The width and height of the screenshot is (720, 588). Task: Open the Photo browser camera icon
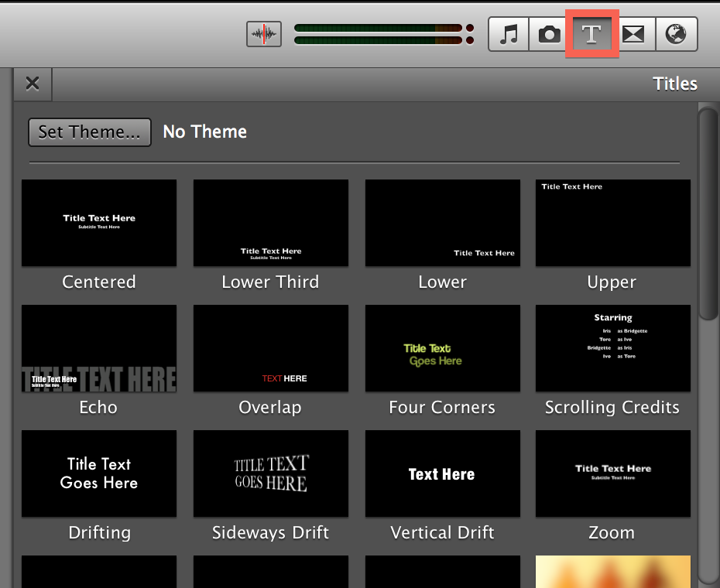(x=549, y=34)
